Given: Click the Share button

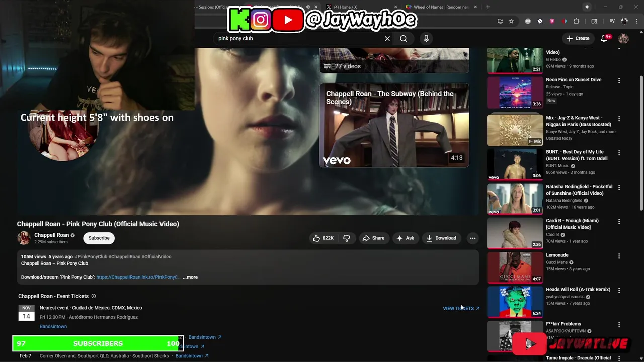Looking at the screenshot, I should point(373,238).
